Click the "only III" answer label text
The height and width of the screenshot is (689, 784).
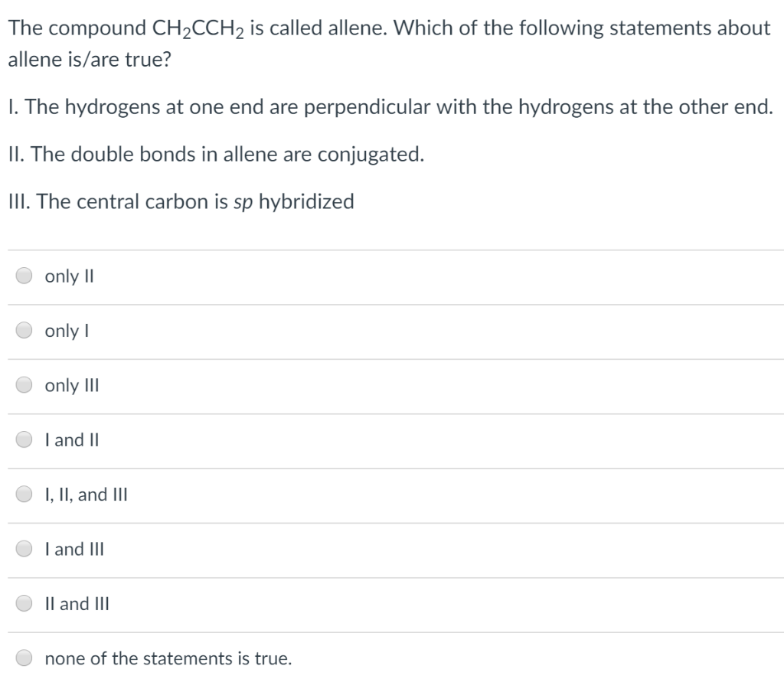point(71,386)
